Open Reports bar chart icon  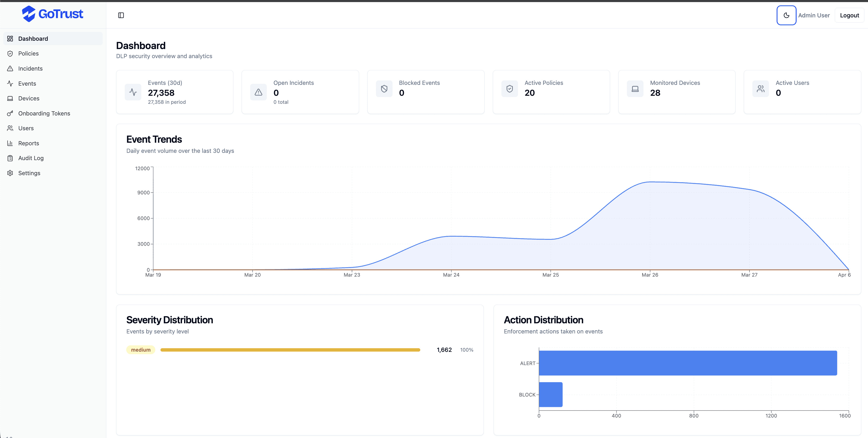(x=10, y=143)
